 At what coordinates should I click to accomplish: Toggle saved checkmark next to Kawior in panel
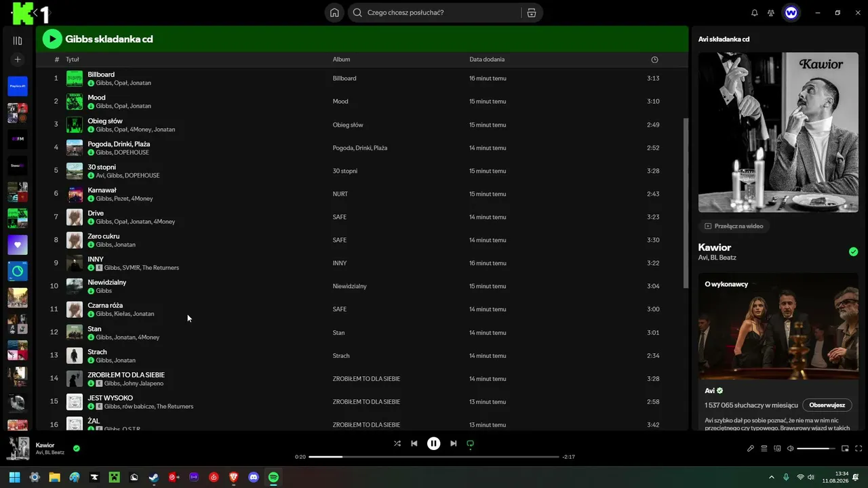(x=853, y=251)
